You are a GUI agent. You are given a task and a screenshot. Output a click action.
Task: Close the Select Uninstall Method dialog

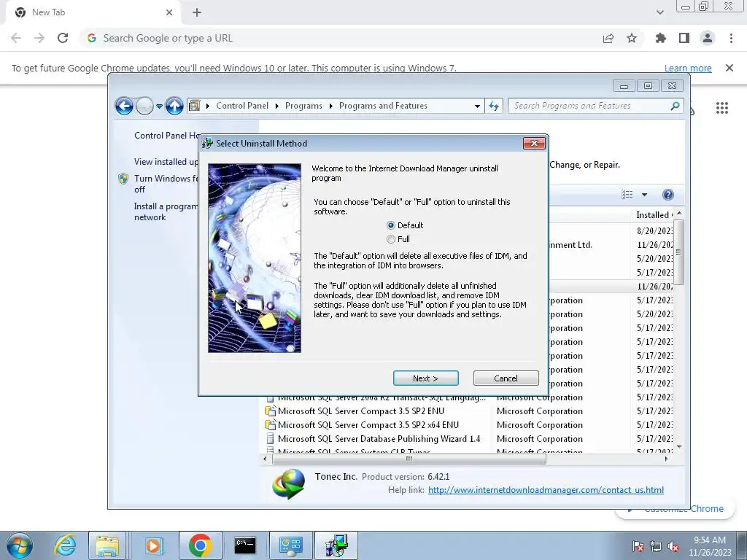533,144
